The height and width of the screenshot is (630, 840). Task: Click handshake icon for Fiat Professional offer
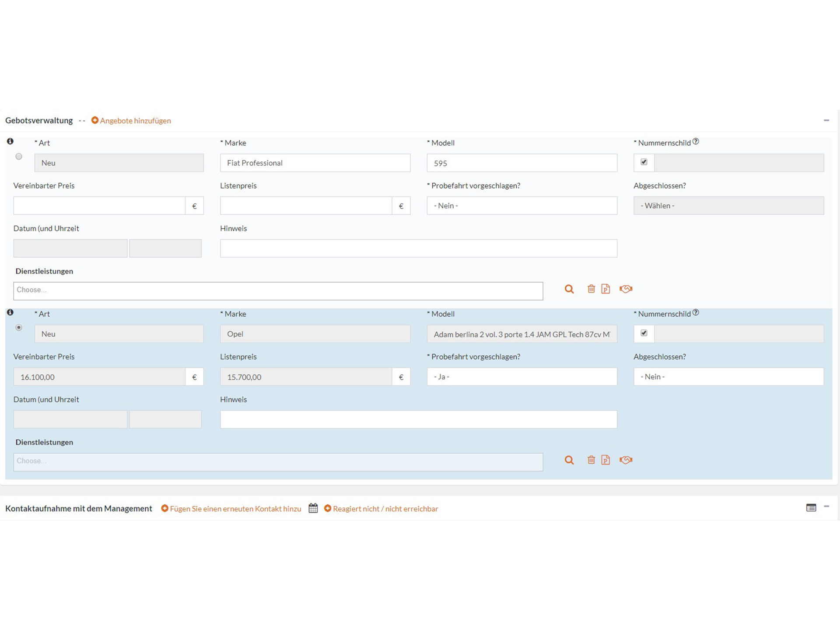(x=626, y=289)
